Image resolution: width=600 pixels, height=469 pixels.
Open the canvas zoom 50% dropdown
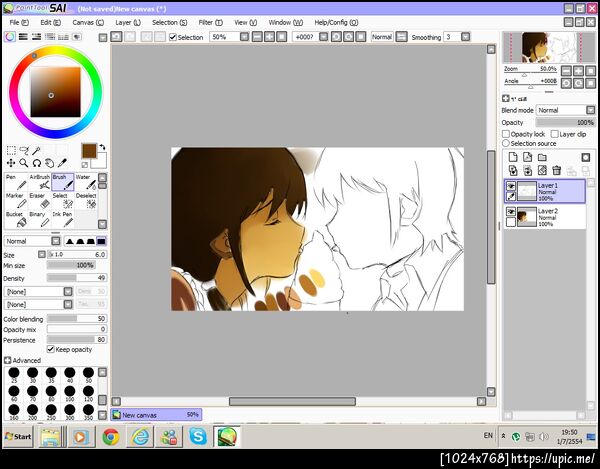click(x=244, y=37)
